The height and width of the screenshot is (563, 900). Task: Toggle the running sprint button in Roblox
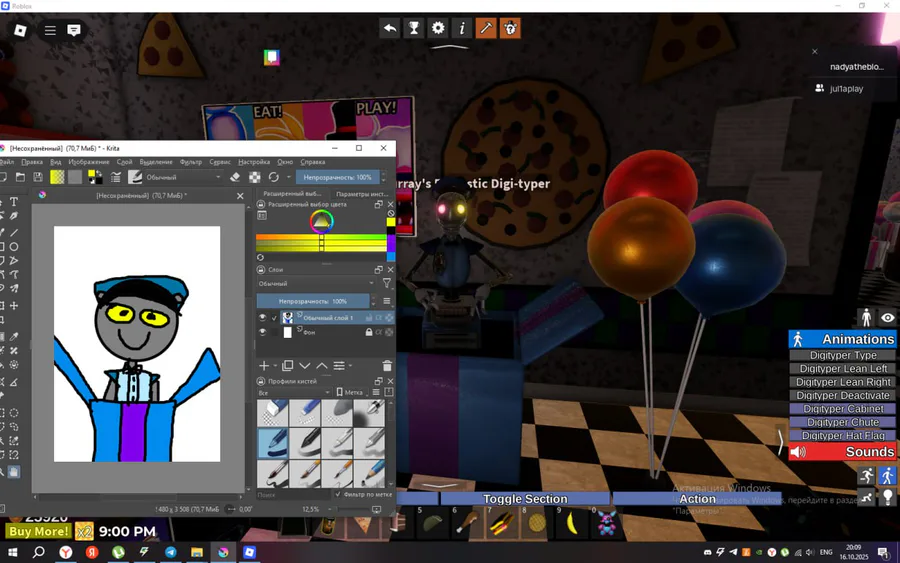tap(866, 476)
